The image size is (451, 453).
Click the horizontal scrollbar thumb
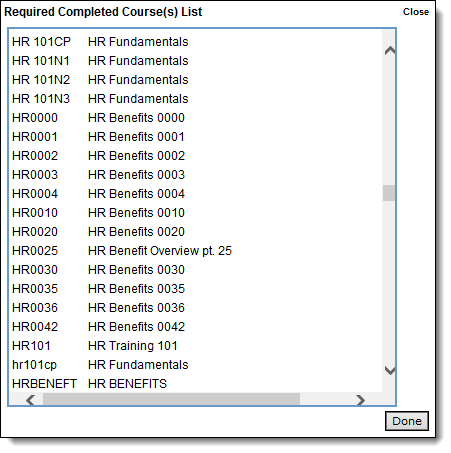pos(171,399)
